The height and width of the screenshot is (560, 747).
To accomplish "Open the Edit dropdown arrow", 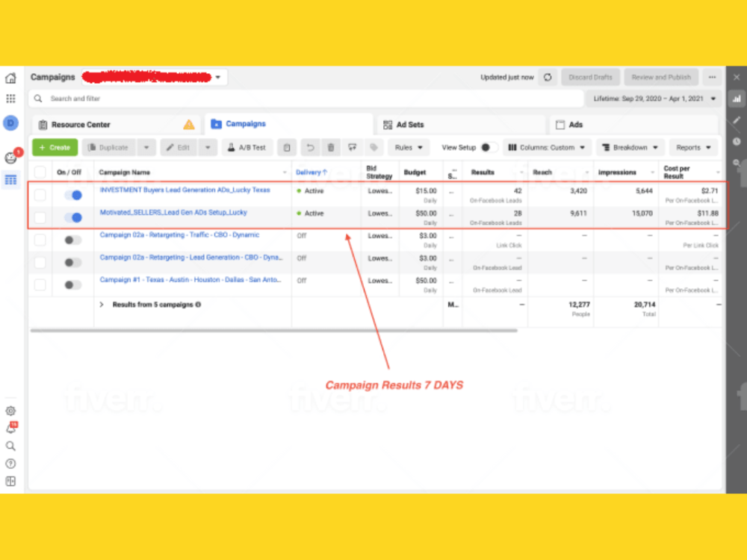I will click(x=208, y=148).
